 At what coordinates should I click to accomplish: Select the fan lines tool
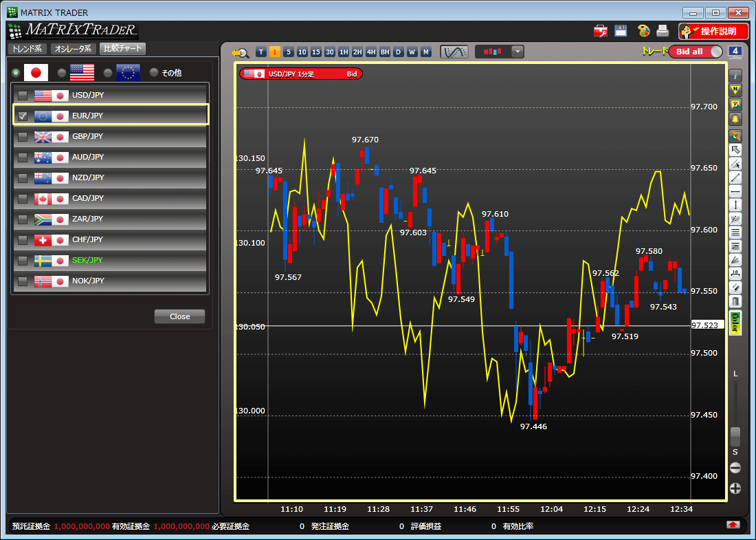click(735, 261)
